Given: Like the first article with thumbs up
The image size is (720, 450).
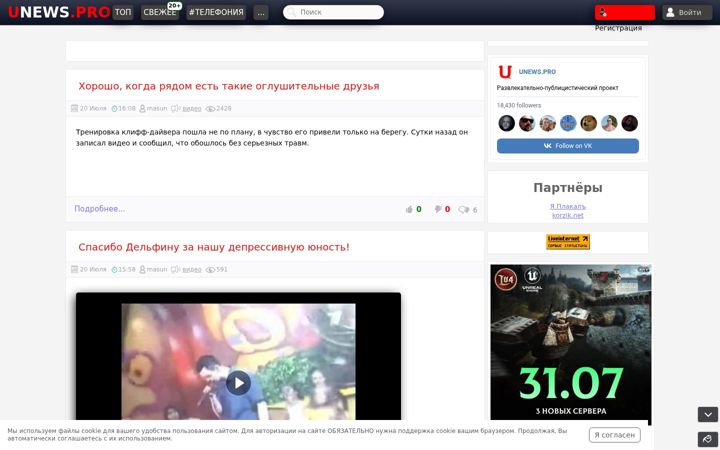Looking at the screenshot, I should pos(409,209).
